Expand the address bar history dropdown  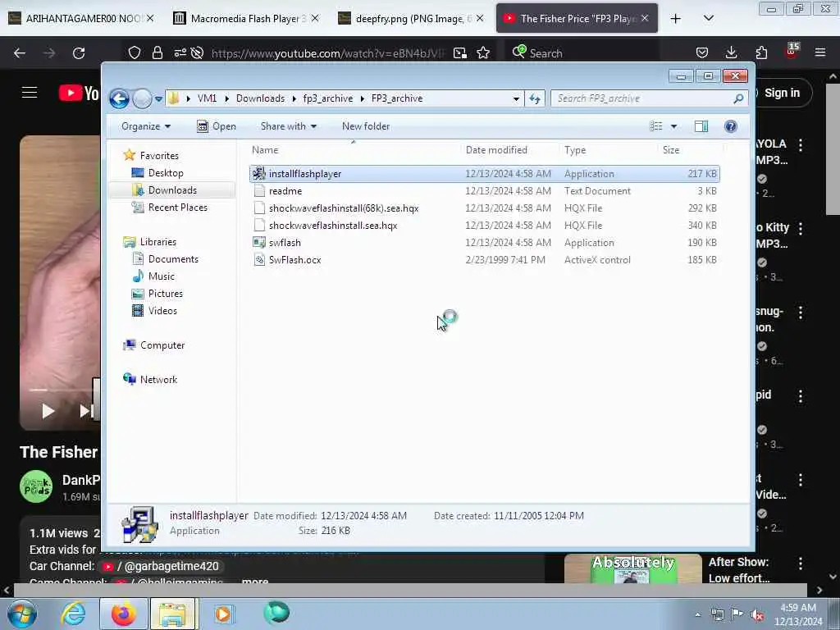pyautogui.click(x=516, y=98)
